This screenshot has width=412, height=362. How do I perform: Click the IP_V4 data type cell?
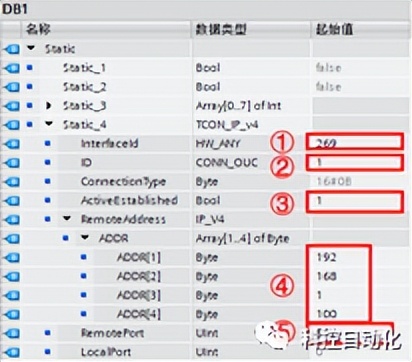click(210, 219)
